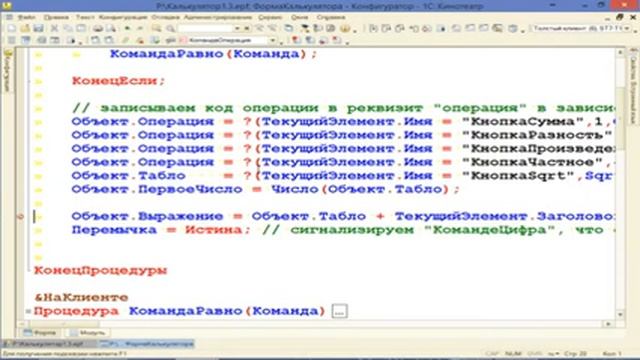Switch to the Форма tab at bottom

pos(40,333)
